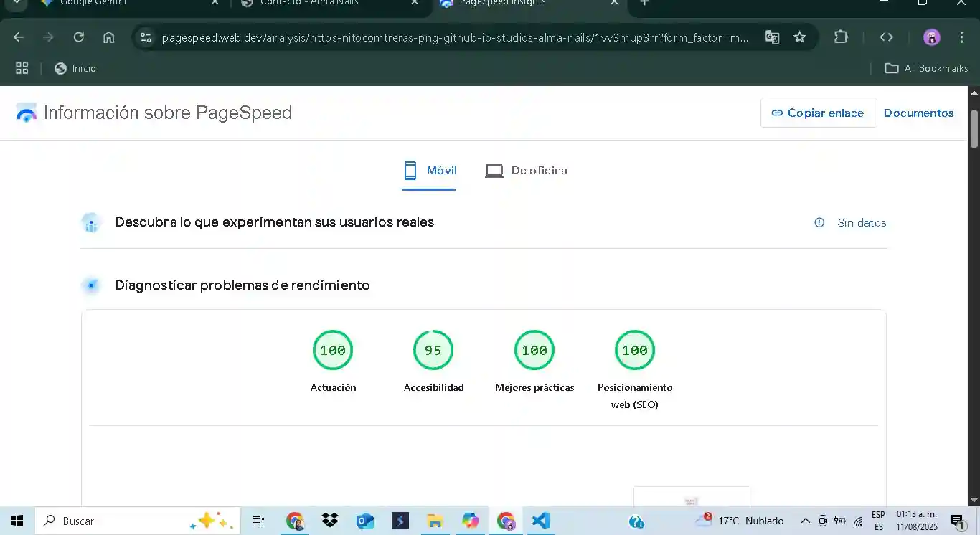This screenshot has width=980, height=535.
Task: Open the taskbar clock and date
Action: (x=917, y=521)
